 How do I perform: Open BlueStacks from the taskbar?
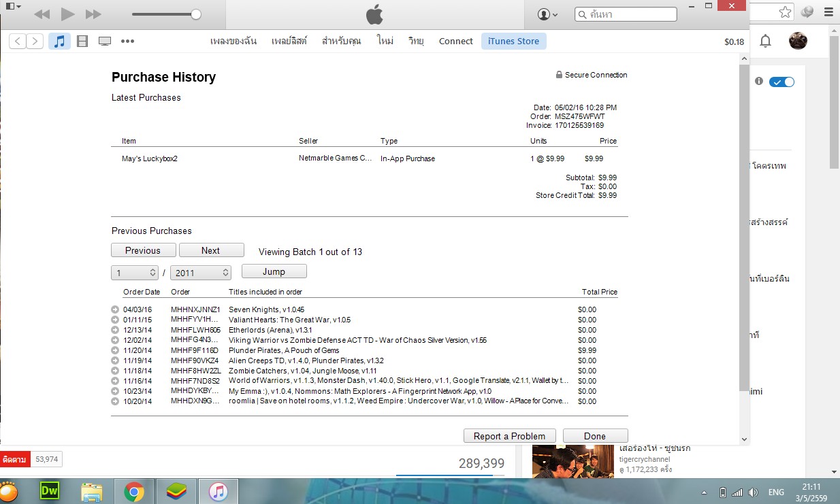pos(176,491)
